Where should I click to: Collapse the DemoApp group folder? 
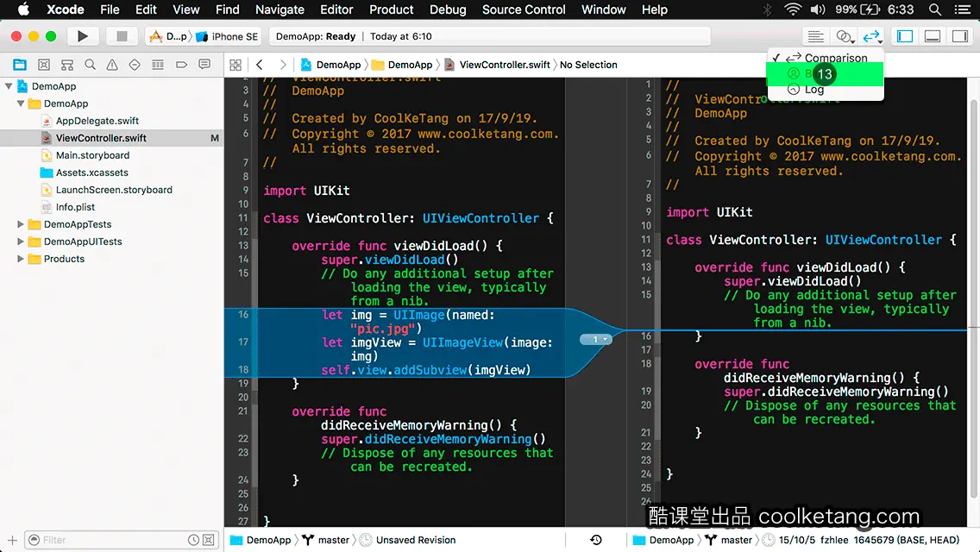coord(21,103)
